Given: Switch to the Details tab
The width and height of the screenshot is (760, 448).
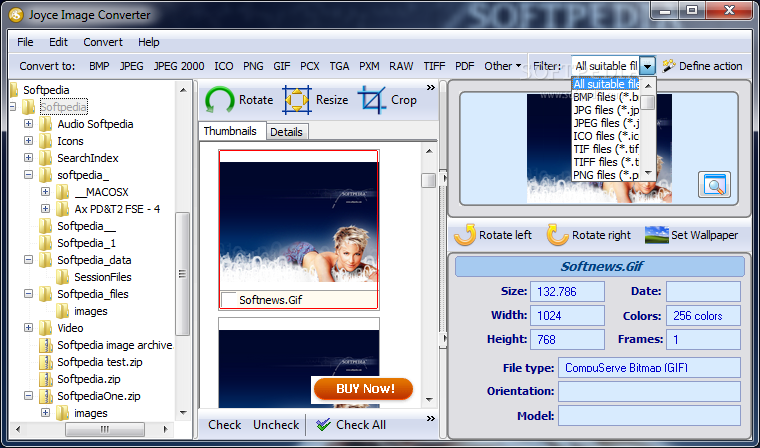Looking at the screenshot, I should point(286,132).
